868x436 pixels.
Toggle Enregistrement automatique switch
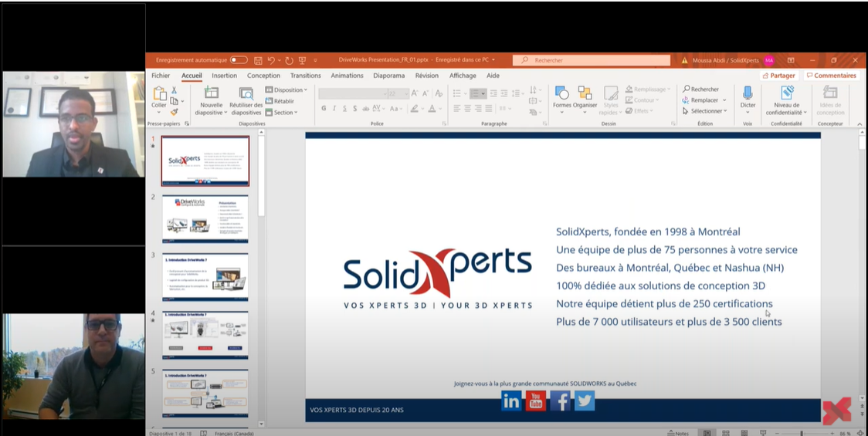239,60
